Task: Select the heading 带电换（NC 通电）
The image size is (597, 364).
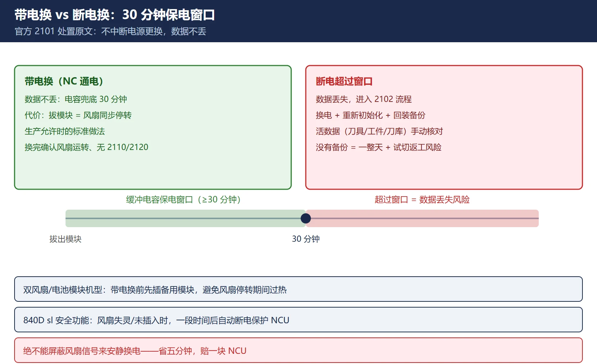Action: (64, 81)
